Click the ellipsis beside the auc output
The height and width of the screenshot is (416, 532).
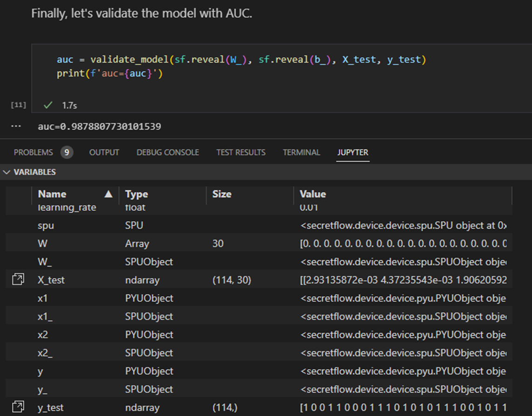[16, 126]
